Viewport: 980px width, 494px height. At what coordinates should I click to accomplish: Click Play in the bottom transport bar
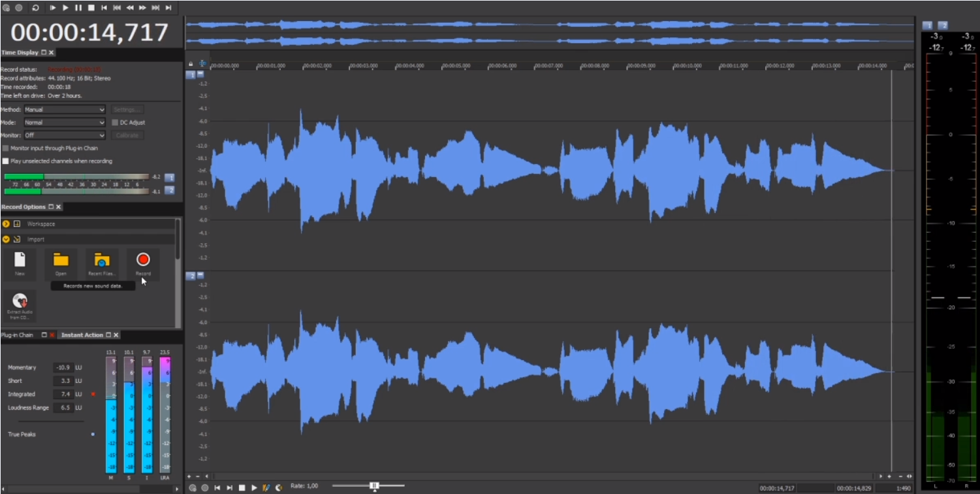click(x=254, y=487)
